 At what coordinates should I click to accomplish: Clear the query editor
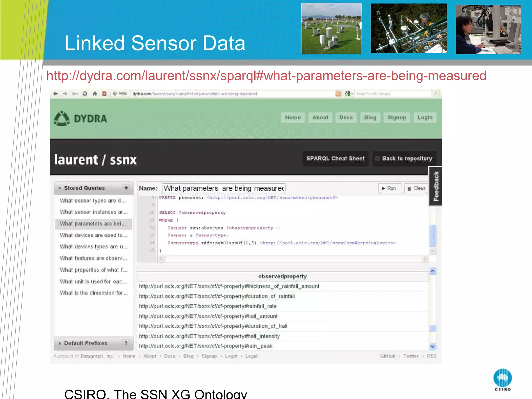416,188
